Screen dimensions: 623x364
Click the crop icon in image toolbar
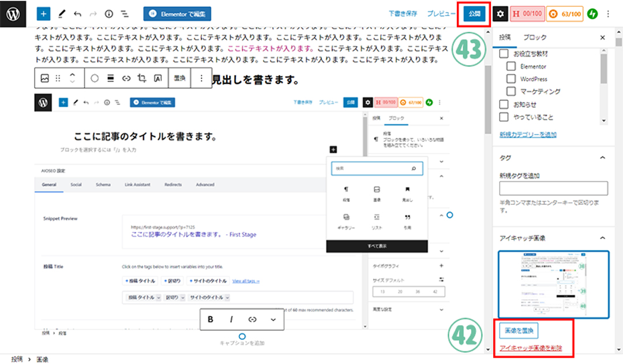(142, 78)
